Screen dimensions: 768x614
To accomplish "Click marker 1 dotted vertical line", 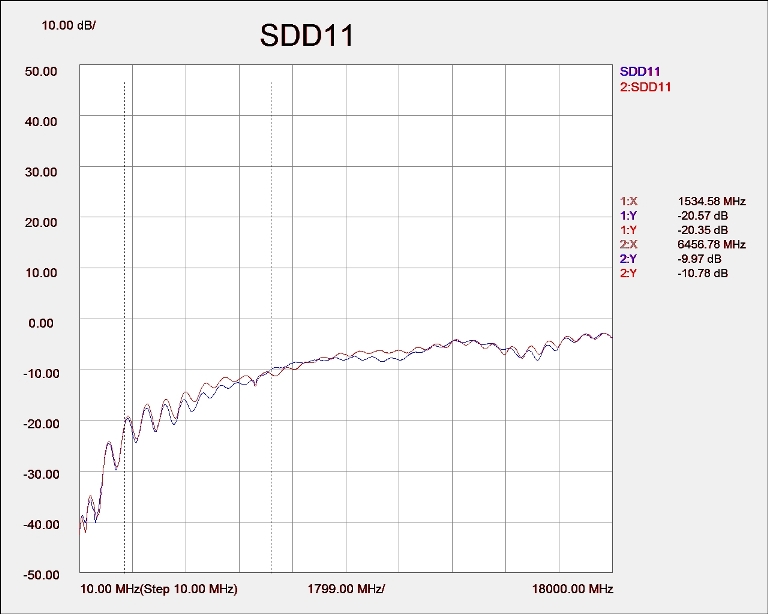I will coord(124,326).
